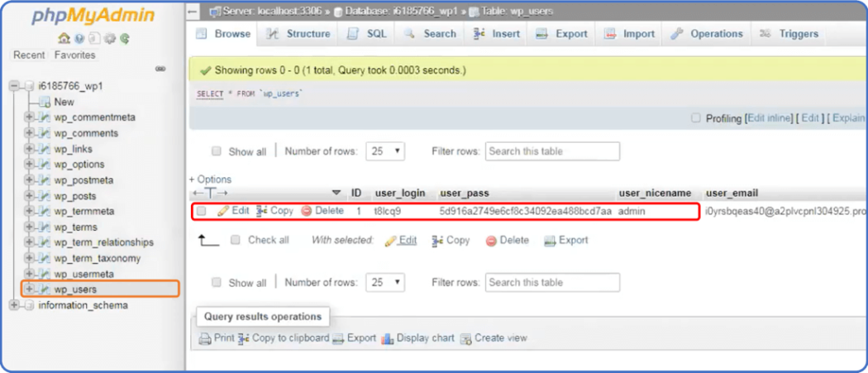Click the With selected Edit pencil icon
This screenshot has width=868, height=373.
(x=390, y=241)
